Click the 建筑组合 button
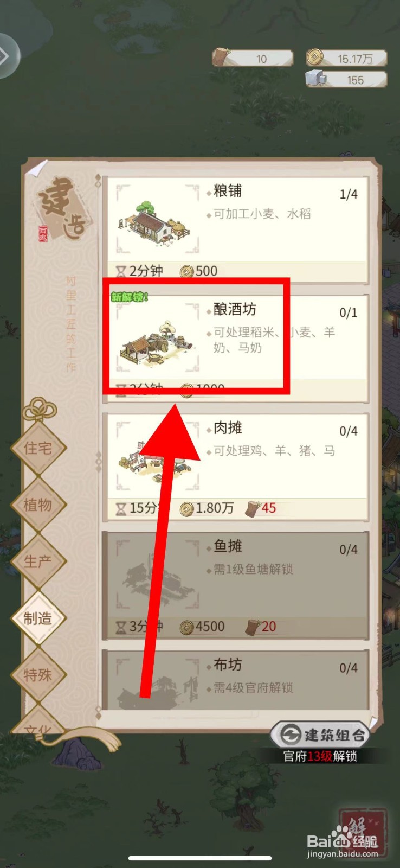Image resolution: width=400 pixels, height=868 pixels. pyautogui.click(x=320, y=735)
